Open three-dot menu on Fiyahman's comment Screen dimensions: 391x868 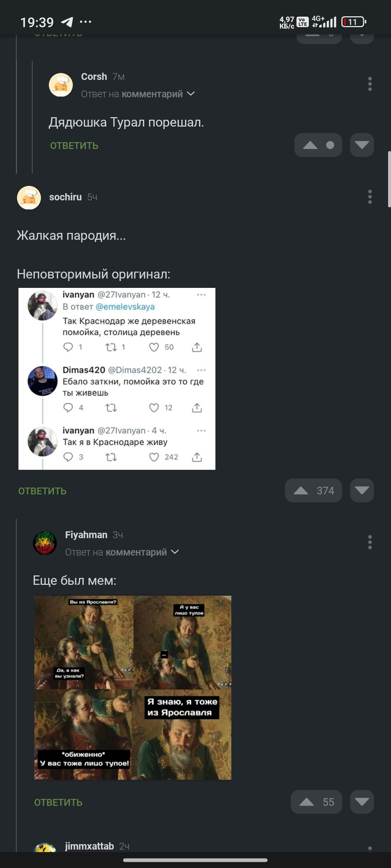click(x=370, y=542)
